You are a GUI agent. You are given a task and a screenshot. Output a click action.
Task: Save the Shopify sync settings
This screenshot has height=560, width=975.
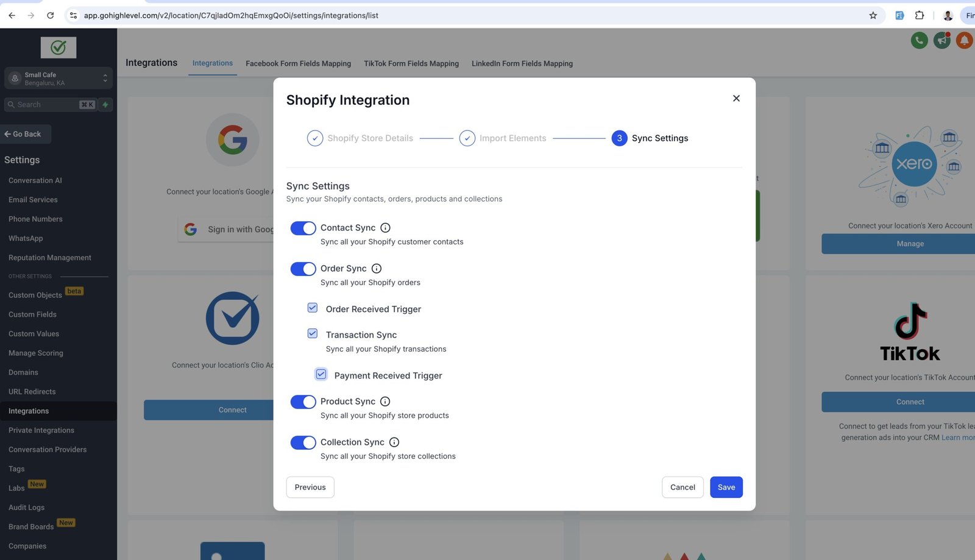(x=726, y=487)
